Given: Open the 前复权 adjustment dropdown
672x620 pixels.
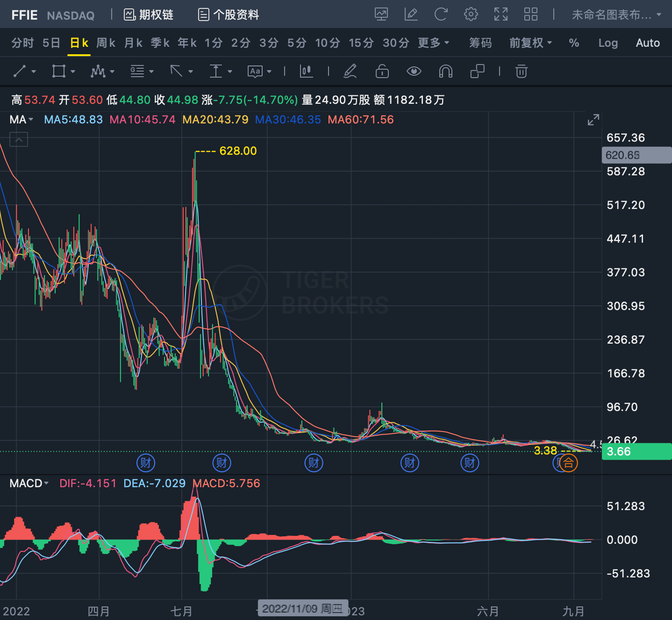Looking at the screenshot, I should coord(531,43).
